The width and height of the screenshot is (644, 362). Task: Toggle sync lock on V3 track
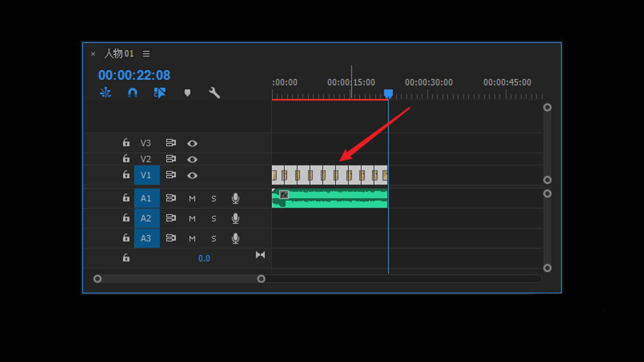pos(171,143)
